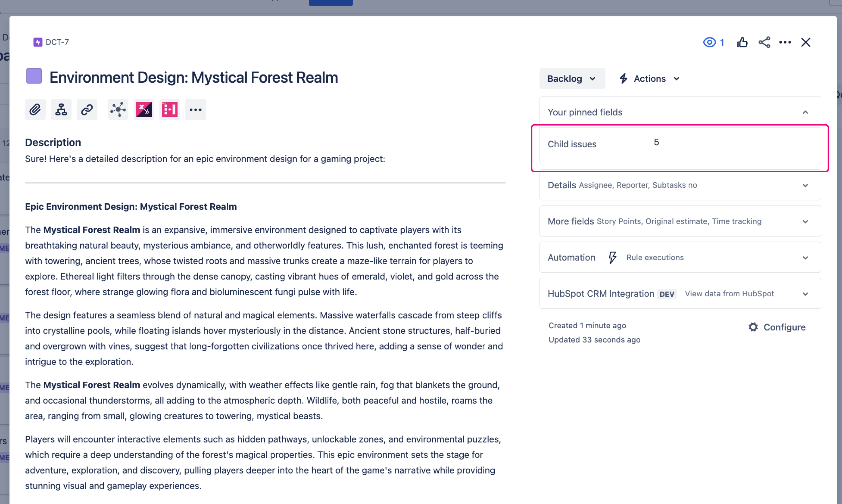Screen dimensions: 842x504
Task: Expand the Details section
Action: click(x=805, y=186)
